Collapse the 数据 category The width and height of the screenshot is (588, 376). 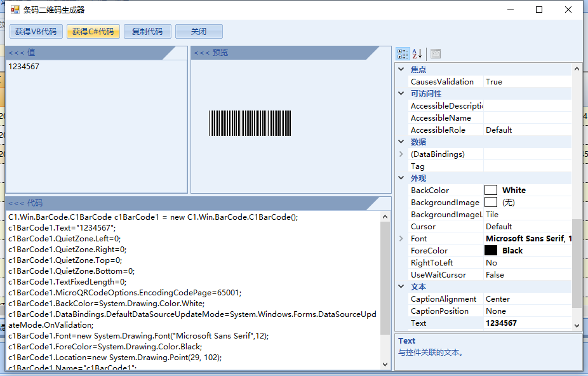pos(401,142)
